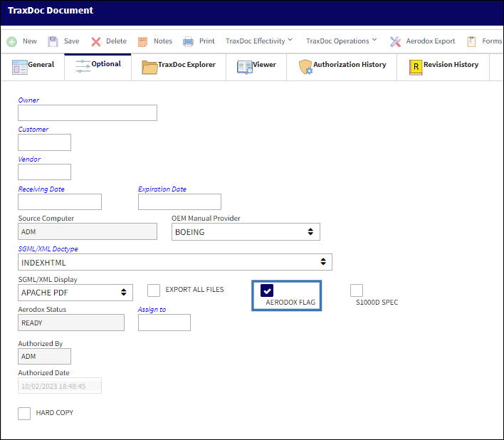504x440 pixels.
Task: Click the Expiration Date link label
Action: click(162, 189)
